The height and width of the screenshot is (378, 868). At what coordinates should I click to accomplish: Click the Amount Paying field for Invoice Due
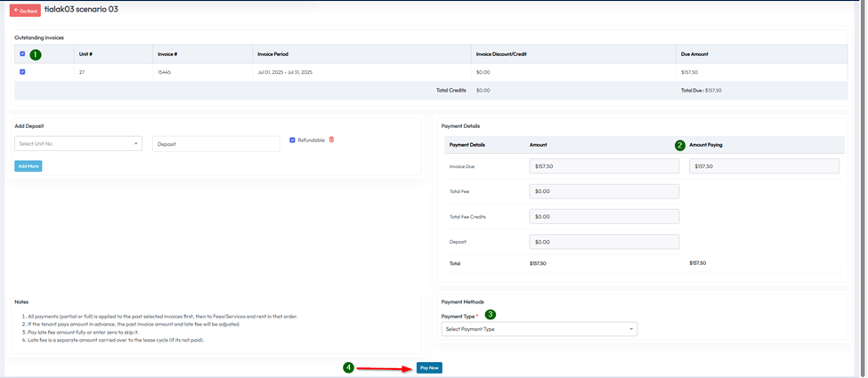[764, 166]
